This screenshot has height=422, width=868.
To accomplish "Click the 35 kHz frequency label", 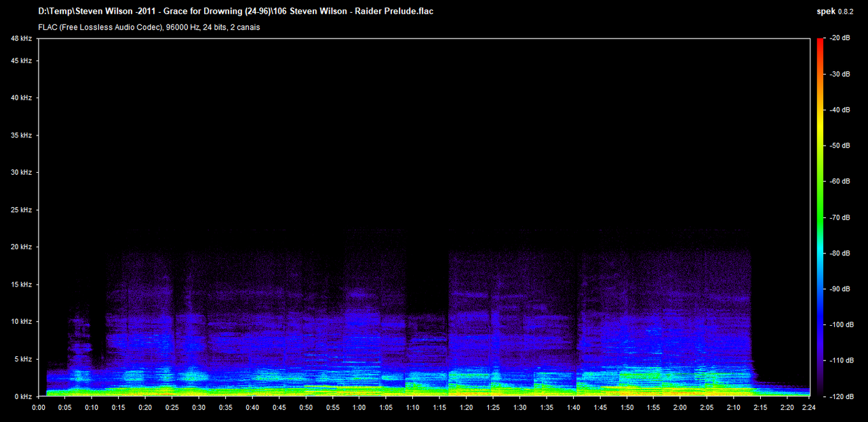I will tap(21, 135).
